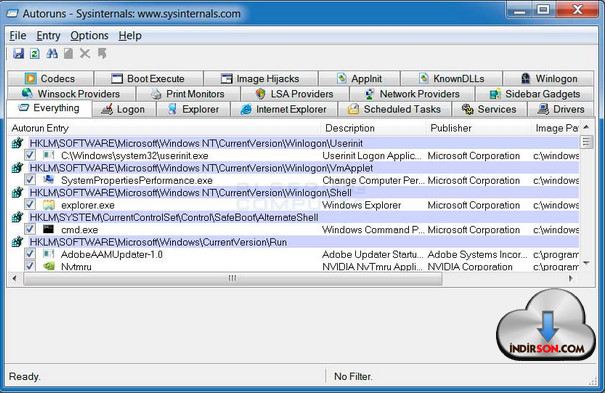
Task: Select the Services tab
Action: pyautogui.click(x=489, y=109)
